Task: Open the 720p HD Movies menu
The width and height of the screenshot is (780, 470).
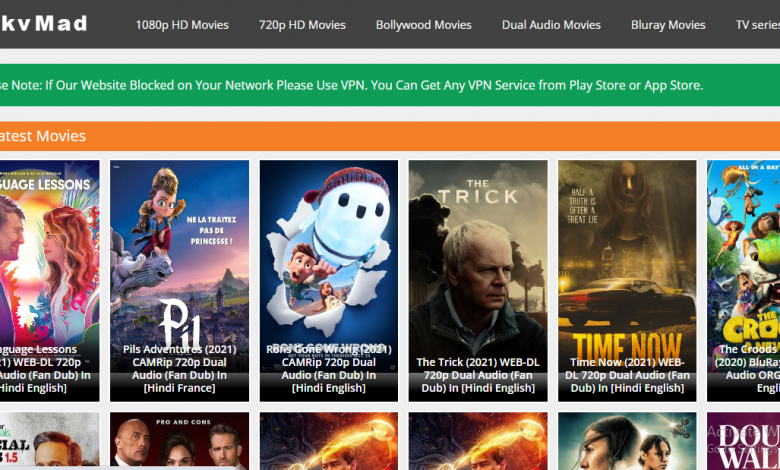Action: pos(302,25)
